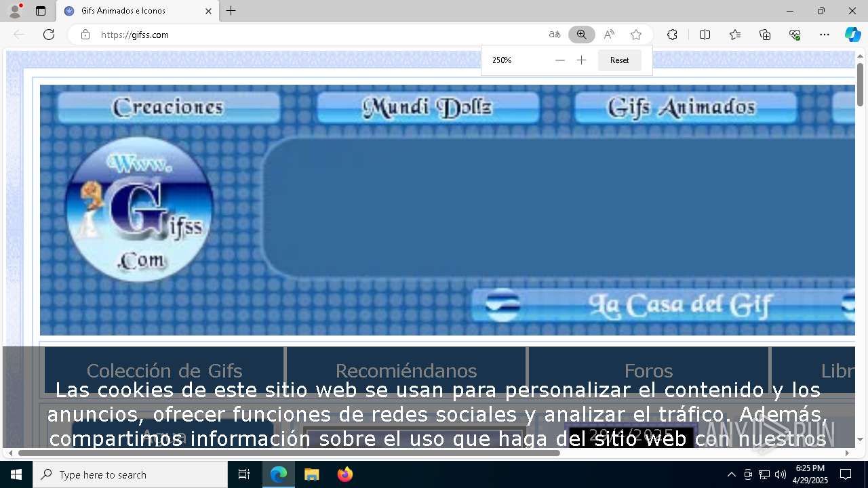Open network status tray icon
Screen dimensions: 868x488
pos(764,474)
